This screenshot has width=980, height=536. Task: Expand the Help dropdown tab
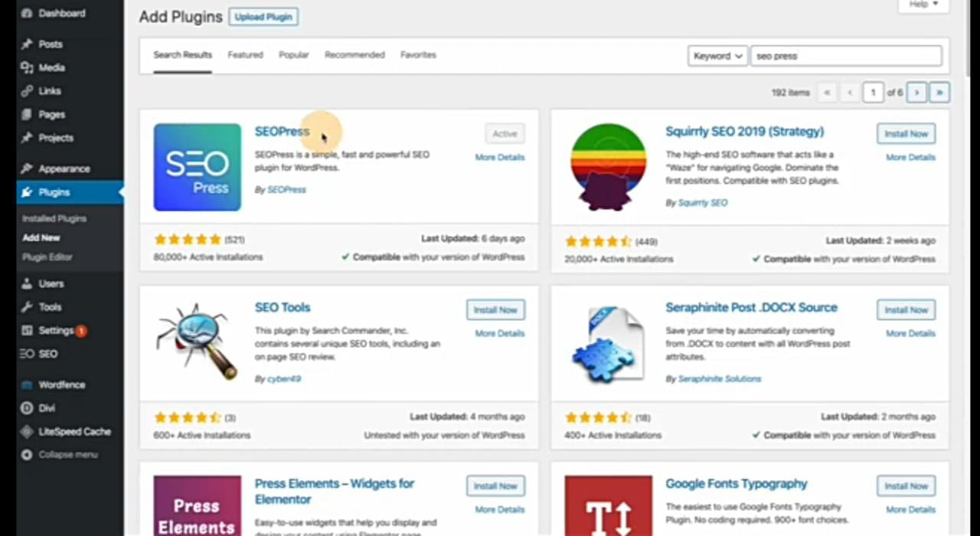click(923, 5)
